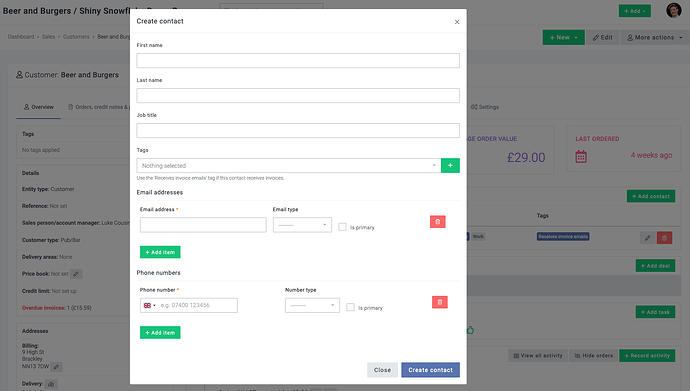Screen dimensions: 690x391
Task: Open the Email type dropdown
Action: 302,225
